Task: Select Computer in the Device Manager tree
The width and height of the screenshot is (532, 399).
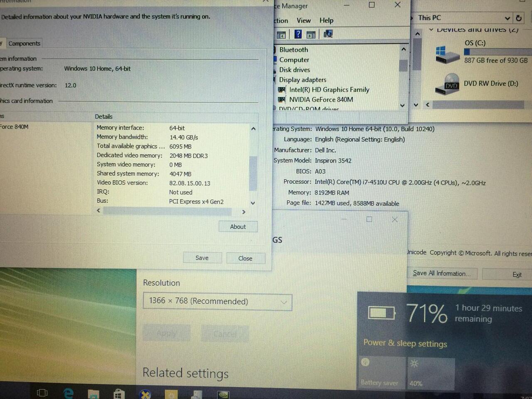Action: 294,60
